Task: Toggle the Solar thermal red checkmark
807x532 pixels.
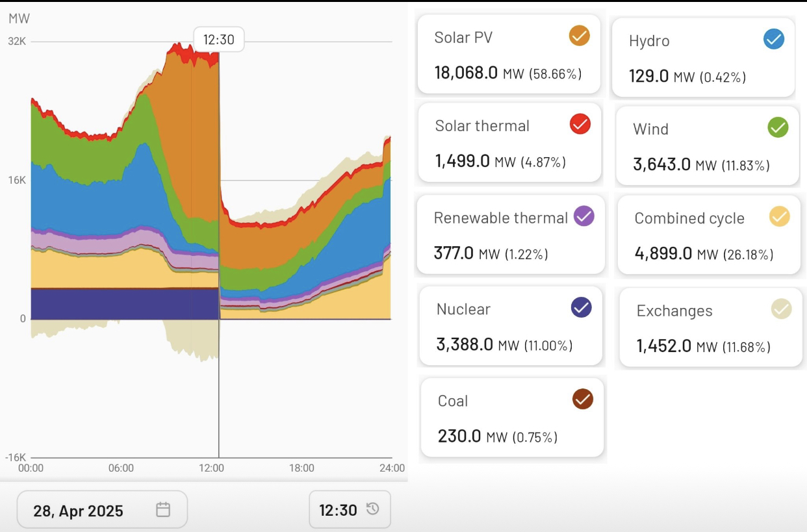Action: (x=580, y=123)
